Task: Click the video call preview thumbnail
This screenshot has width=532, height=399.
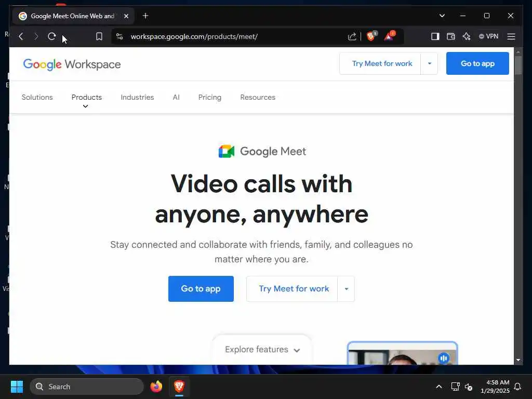Action: coord(403,353)
